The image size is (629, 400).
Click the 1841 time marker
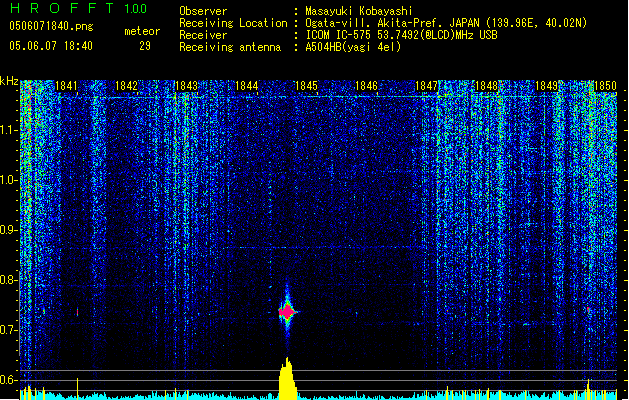click(66, 86)
